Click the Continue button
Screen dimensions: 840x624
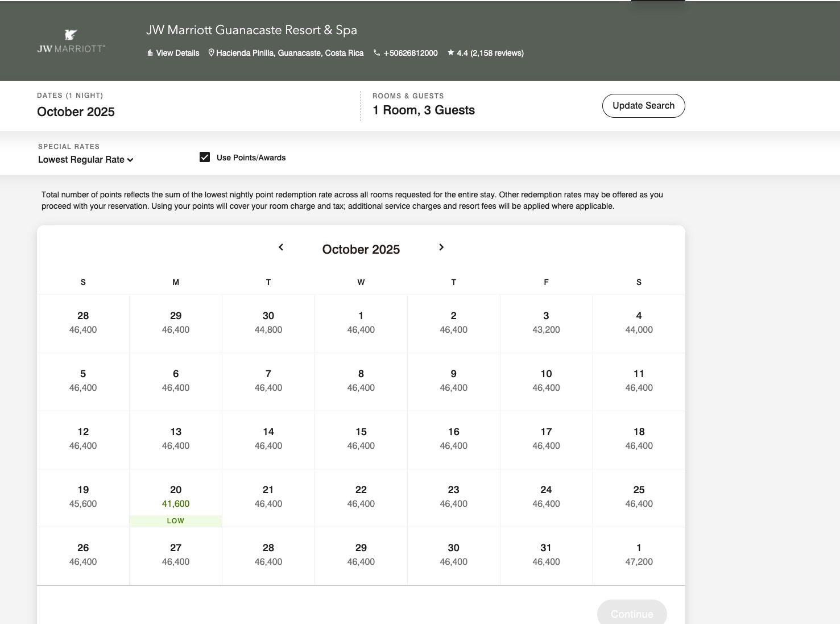(x=631, y=614)
